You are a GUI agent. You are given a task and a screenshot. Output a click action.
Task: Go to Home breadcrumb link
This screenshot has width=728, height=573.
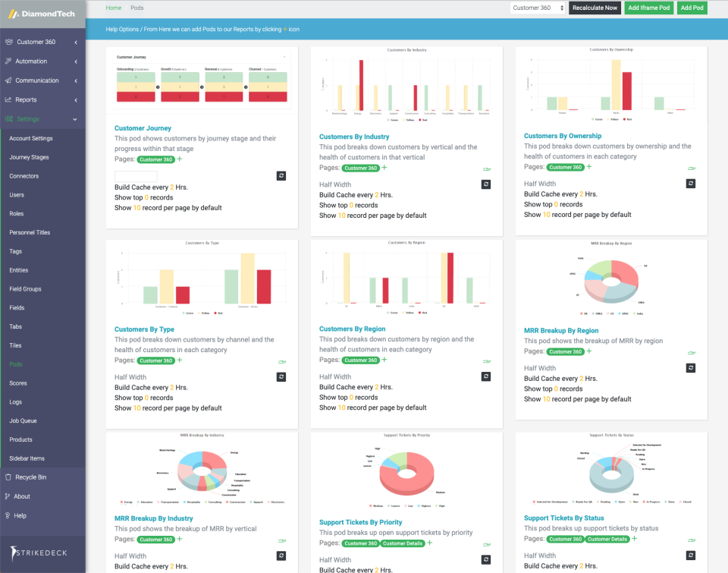pos(113,8)
